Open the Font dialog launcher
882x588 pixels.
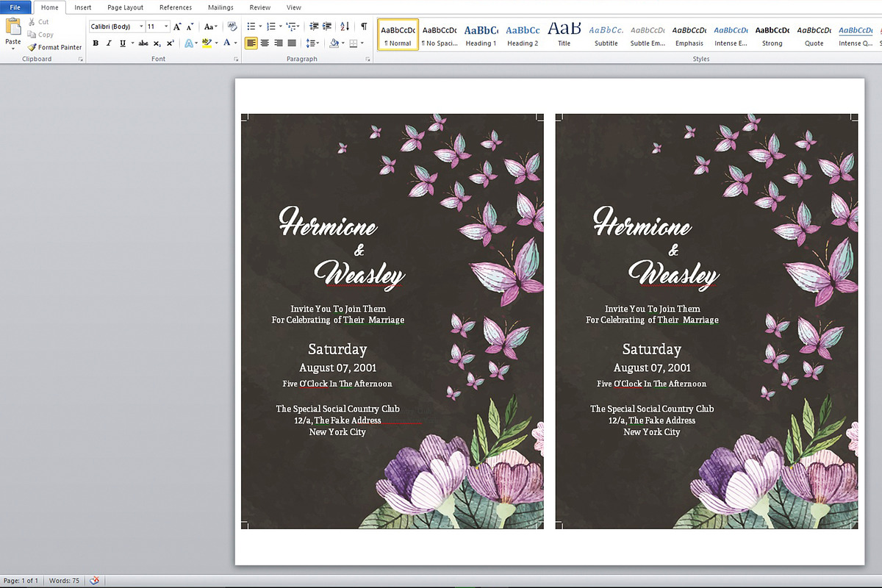(x=237, y=59)
